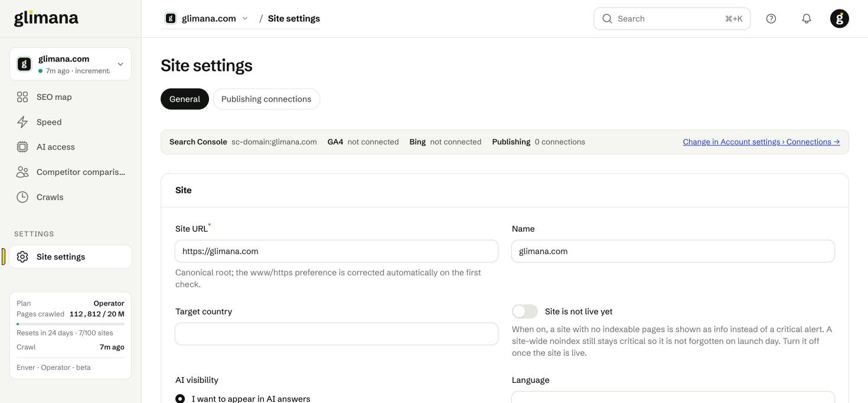Image resolution: width=868 pixels, height=403 pixels.
Task: Select Site settings in sidebar
Action: pyautogui.click(x=70, y=256)
